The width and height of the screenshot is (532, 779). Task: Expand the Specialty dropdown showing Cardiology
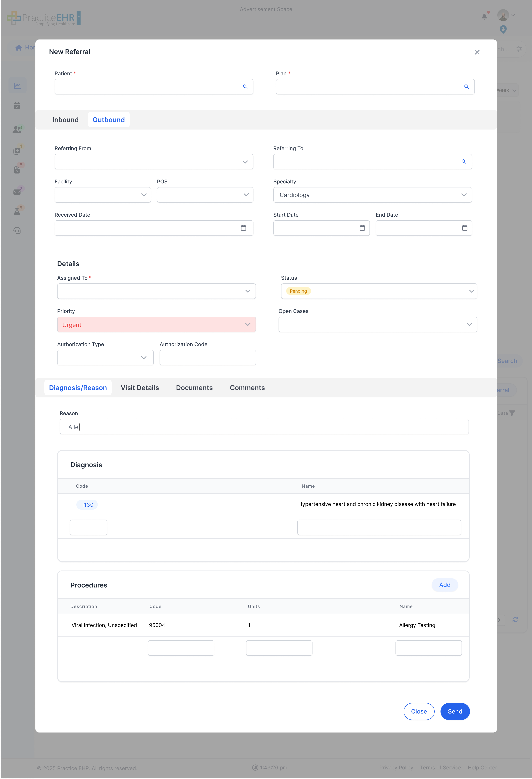click(464, 195)
